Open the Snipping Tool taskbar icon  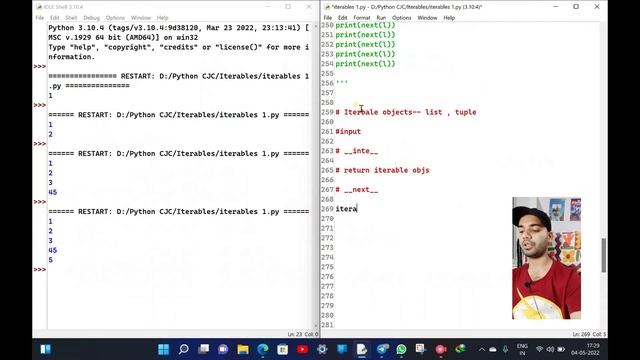click(420, 349)
